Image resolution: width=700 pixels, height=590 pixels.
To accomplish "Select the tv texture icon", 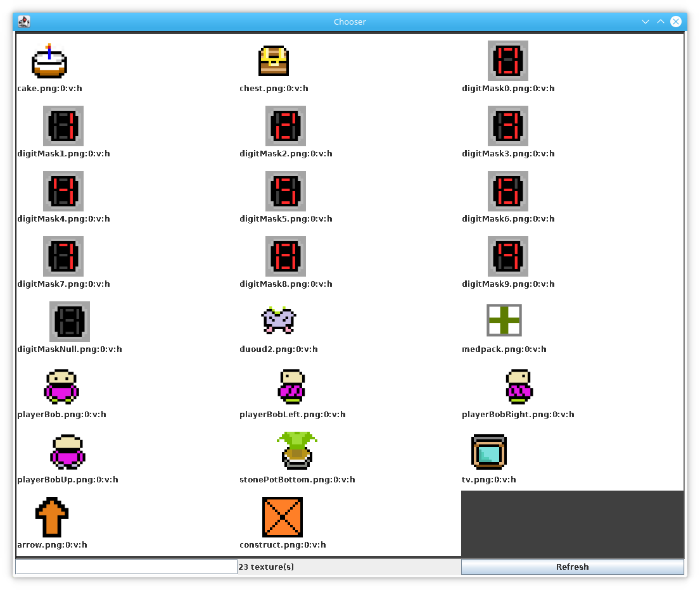I will 489,451.
